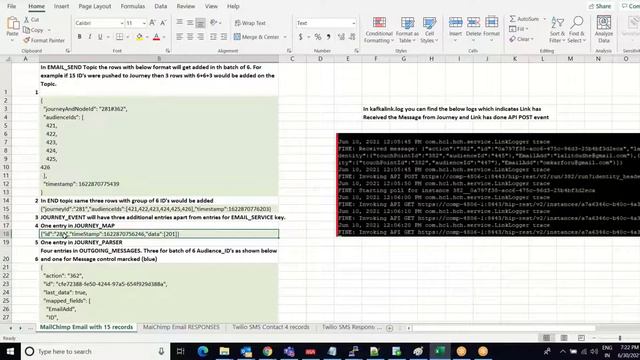Align text right in cell

click(200, 37)
